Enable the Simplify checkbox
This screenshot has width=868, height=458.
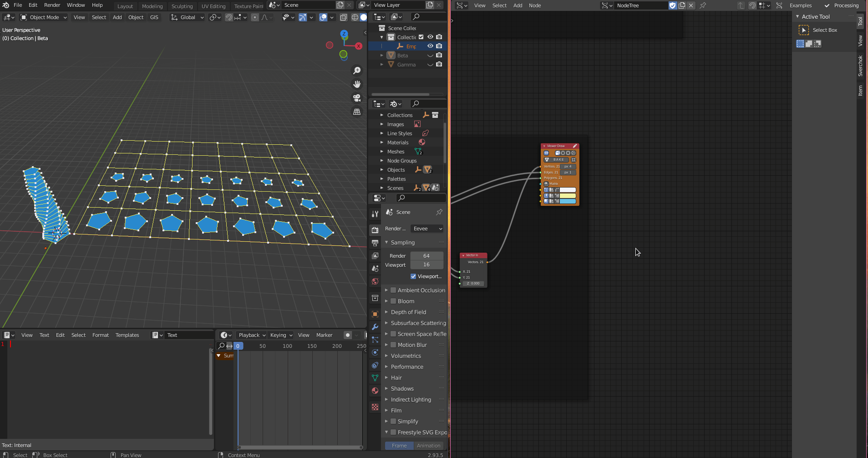[x=393, y=421]
